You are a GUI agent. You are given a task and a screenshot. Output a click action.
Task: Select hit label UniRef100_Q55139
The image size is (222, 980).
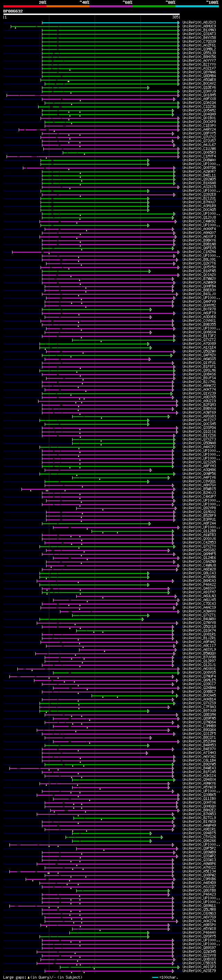[x=199, y=53]
